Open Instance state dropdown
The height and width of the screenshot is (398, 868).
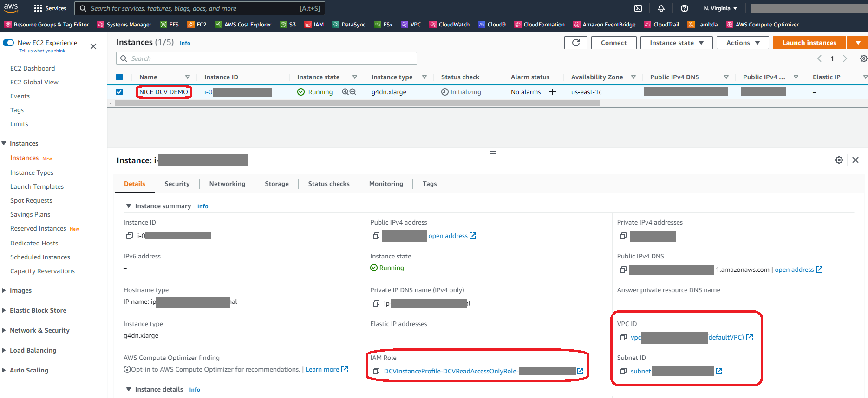[x=677, y=43]
